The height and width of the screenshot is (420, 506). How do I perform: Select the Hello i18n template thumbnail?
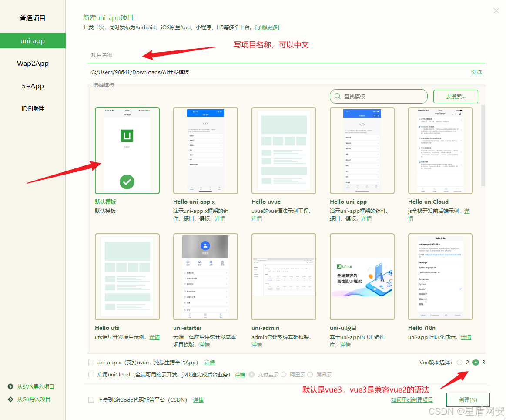[x=440, y=277]
